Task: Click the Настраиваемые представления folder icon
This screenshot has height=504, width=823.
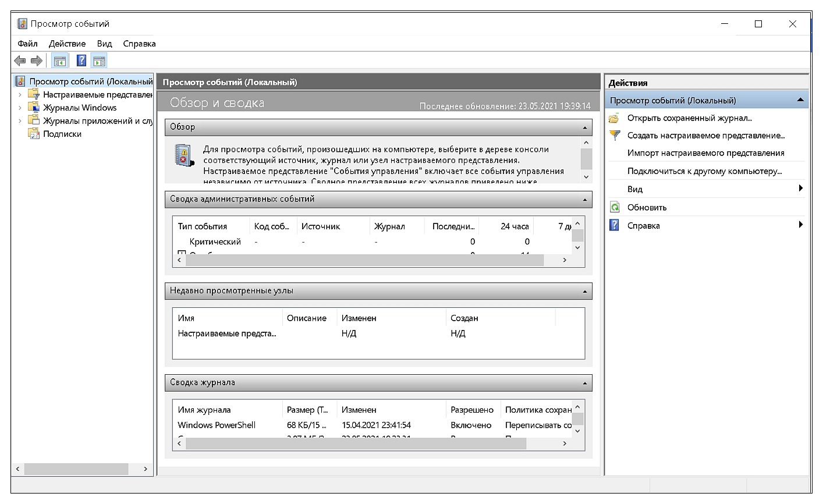Action: (34, 94)
